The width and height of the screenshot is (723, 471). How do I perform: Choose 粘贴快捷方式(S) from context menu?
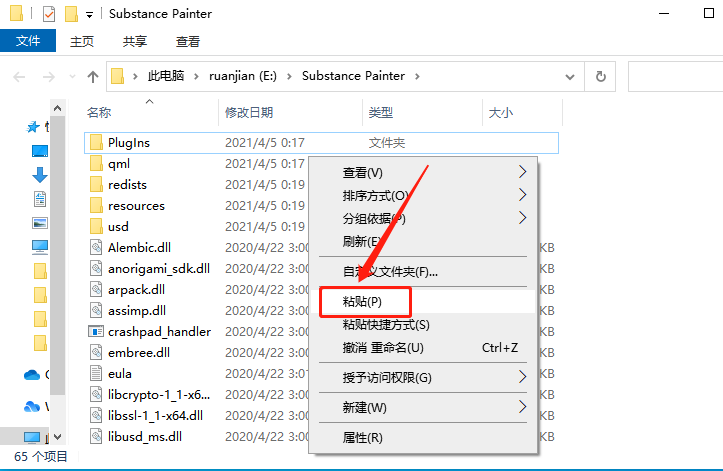423,325
